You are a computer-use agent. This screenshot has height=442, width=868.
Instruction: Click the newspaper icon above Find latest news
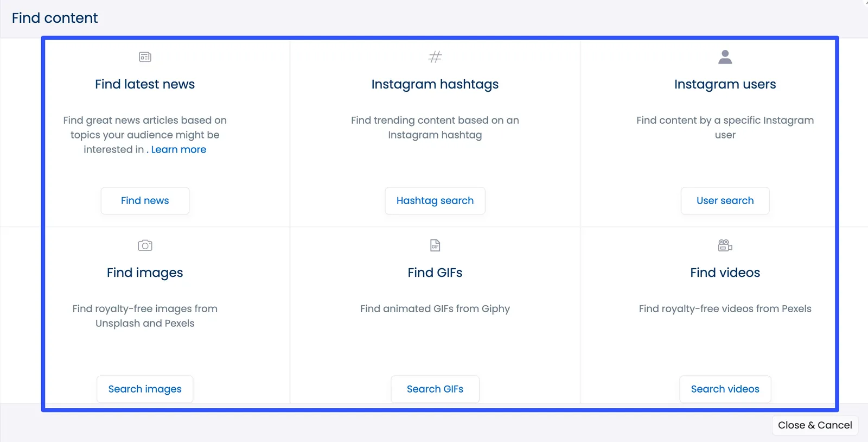(144, 56)
